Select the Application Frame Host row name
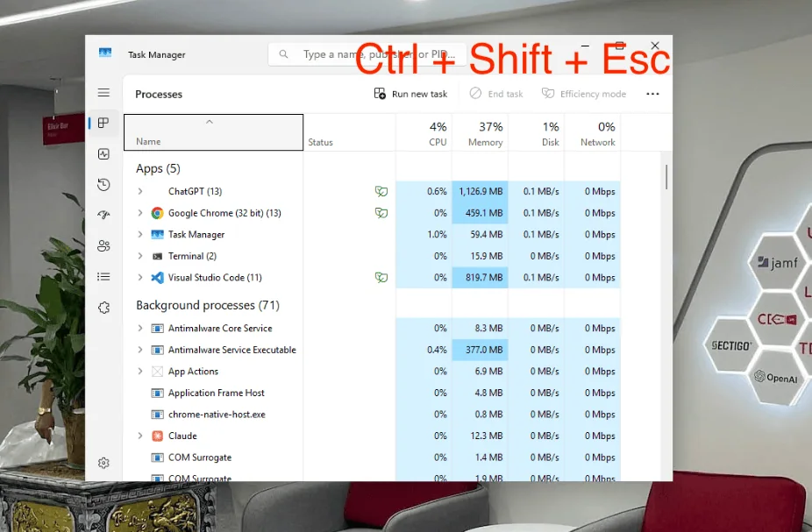The height and width of the screenshot is (532, 812). point(216,393)
